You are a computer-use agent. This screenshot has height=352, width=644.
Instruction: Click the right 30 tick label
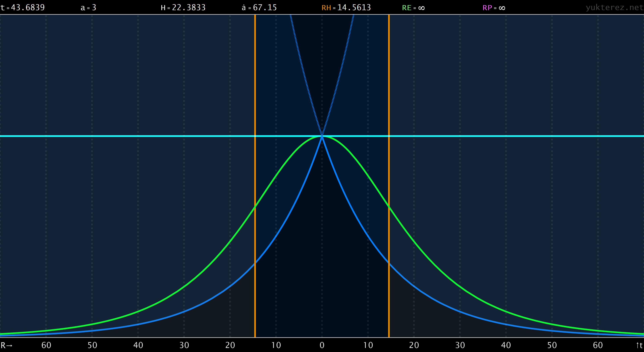[460, 345]
